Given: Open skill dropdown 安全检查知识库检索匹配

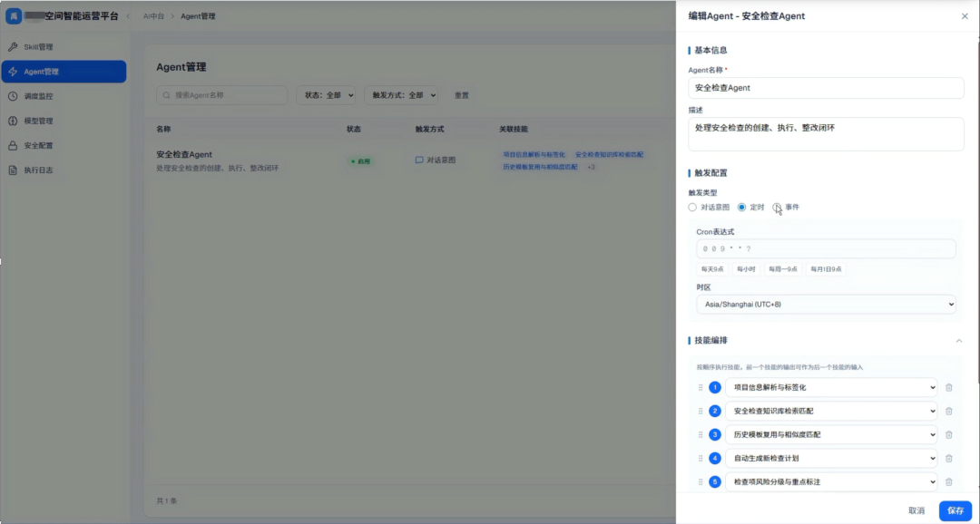Looking at the screenshot, I should pyautogui.click(x=831, y=411).
